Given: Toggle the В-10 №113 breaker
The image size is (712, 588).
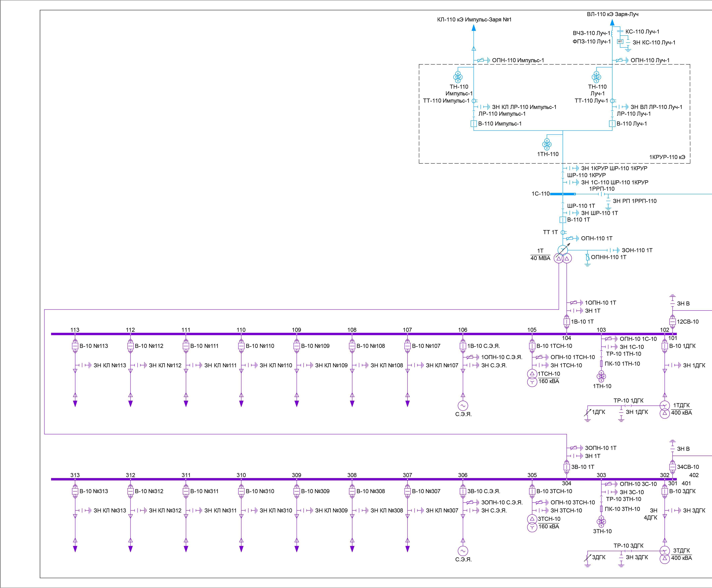Looking at the screenshot, I should click(75, 346).
